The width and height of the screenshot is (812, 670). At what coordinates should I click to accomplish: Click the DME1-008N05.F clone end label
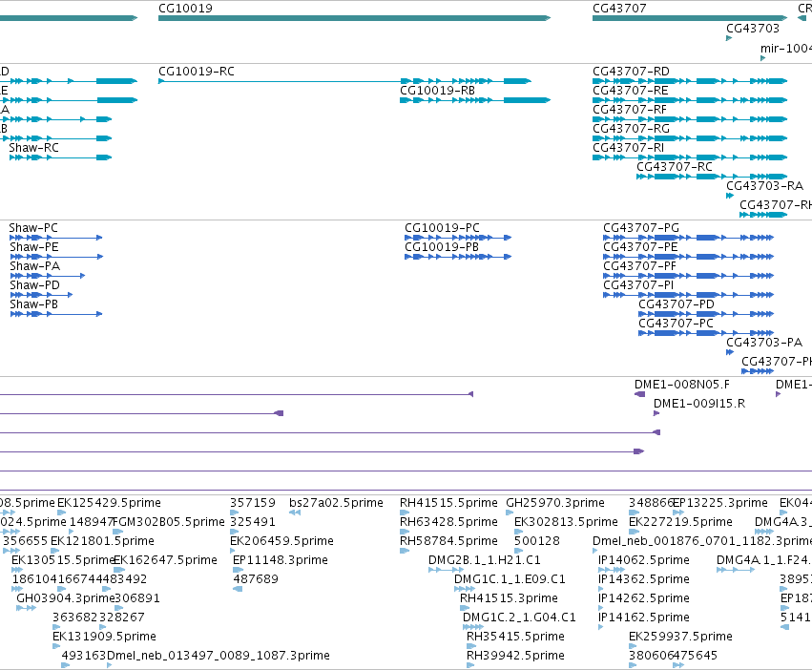[682, 385]
